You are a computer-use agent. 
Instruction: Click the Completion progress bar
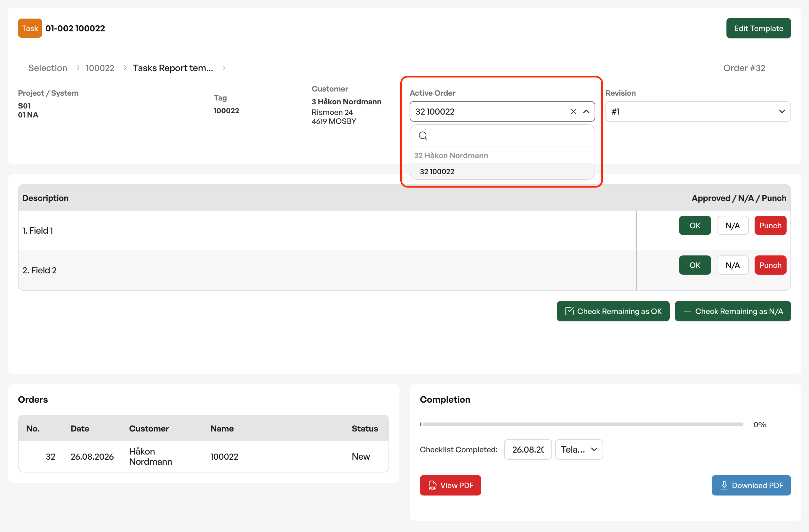pyautogui.click(x=581, y=424)
